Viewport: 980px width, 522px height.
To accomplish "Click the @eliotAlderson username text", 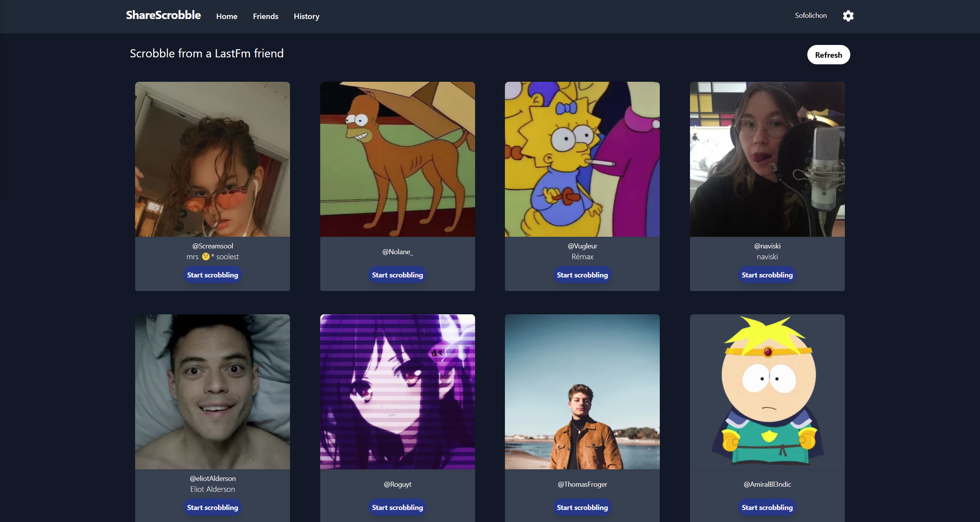I will [213, 479].
